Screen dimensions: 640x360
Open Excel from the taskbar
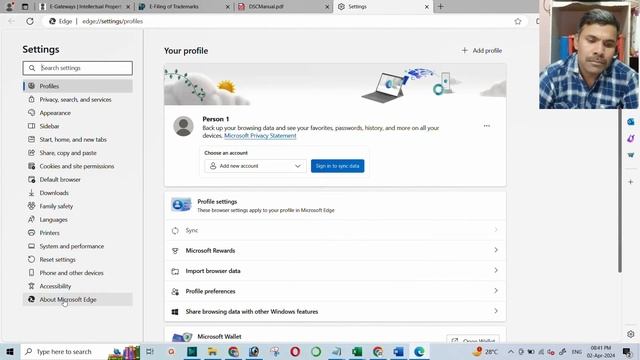coord(357,351)
